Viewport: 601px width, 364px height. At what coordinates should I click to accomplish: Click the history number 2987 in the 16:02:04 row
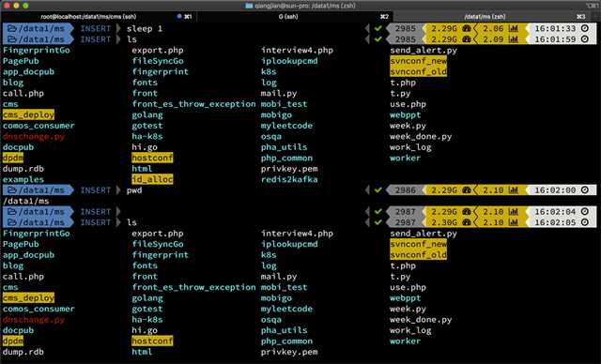(405, 211)
